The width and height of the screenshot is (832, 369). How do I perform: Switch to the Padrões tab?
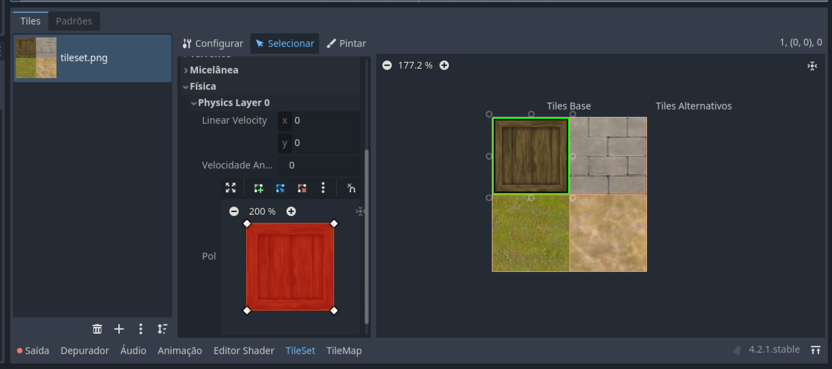pos(74,21)
